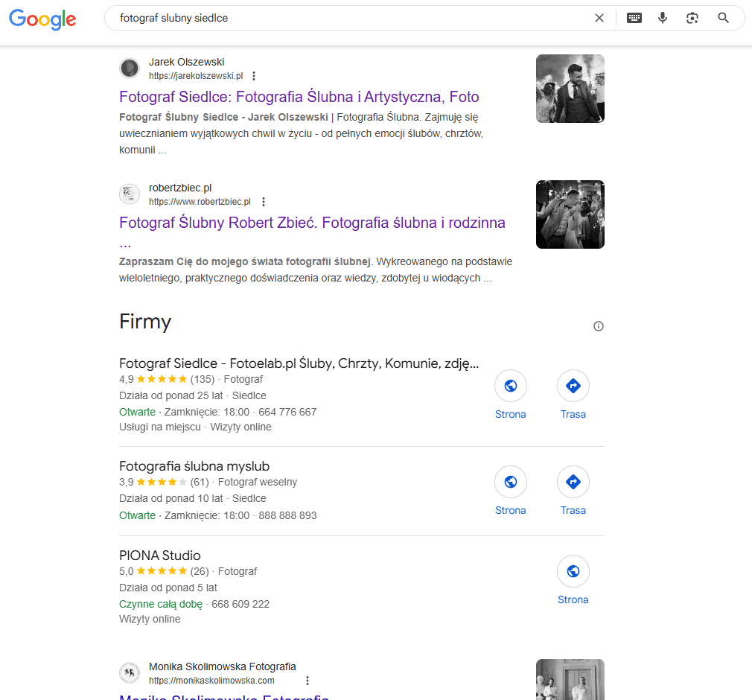Open the Robert Zbieć result thumbnail
752x700 pixels.
(x=570, y=214)
